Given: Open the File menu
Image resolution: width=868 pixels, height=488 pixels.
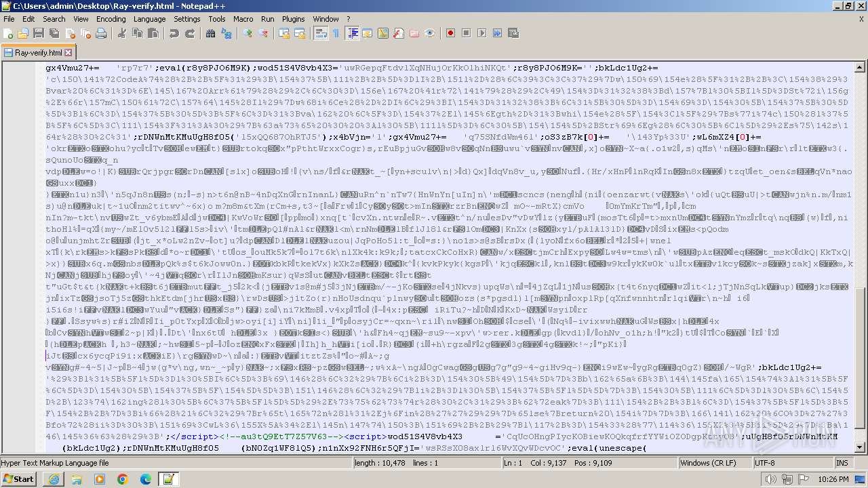Looking at the screenshot, I should click(9, 19).
